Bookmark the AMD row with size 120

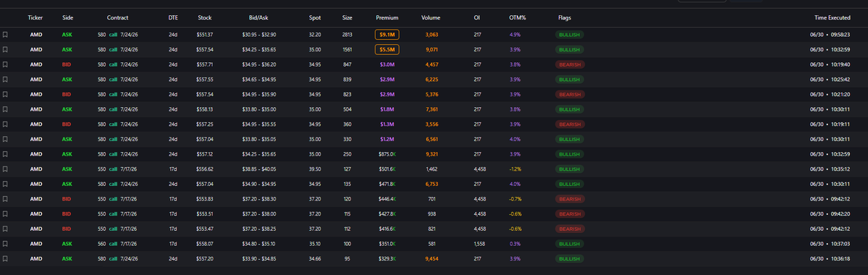(4, 198)
